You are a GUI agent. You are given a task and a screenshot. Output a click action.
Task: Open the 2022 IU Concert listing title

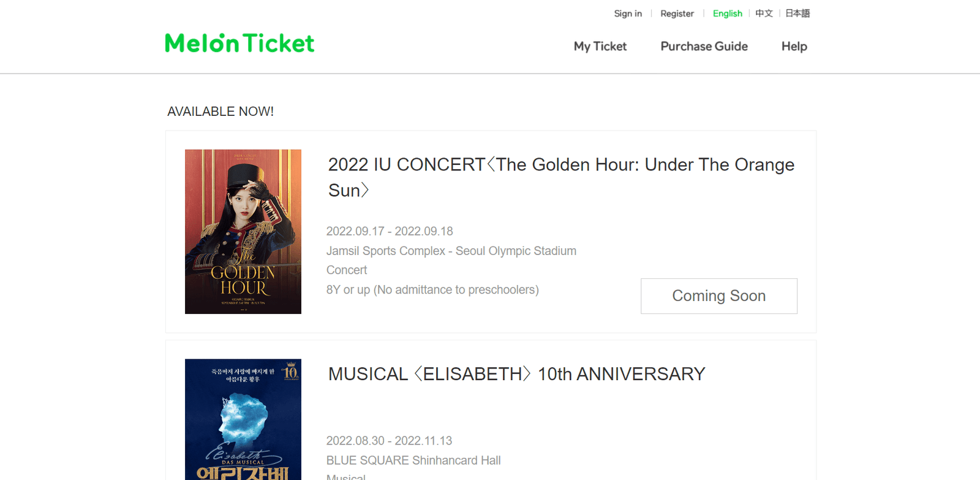coord(560,177)
